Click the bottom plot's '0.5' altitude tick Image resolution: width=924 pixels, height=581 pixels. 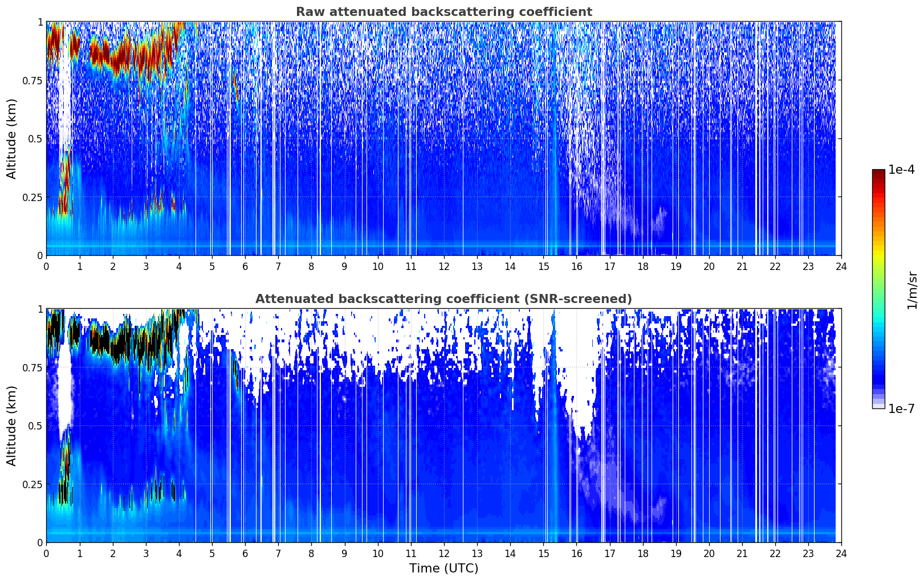coord(35,425)
